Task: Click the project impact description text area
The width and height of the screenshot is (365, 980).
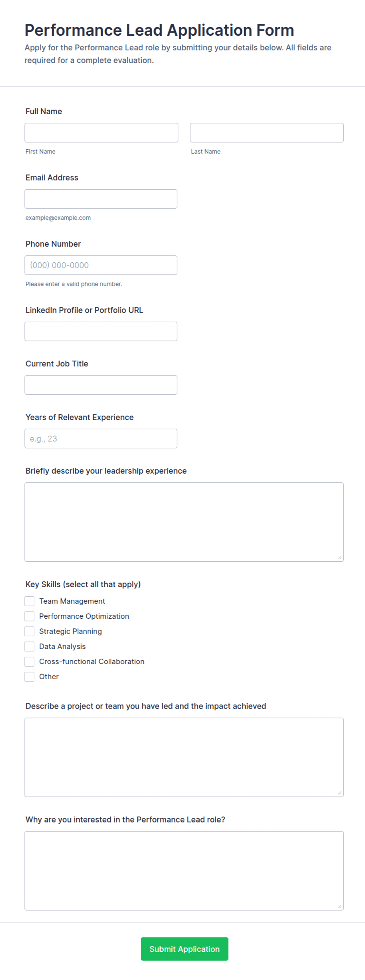Action: (x=184, y=757)
